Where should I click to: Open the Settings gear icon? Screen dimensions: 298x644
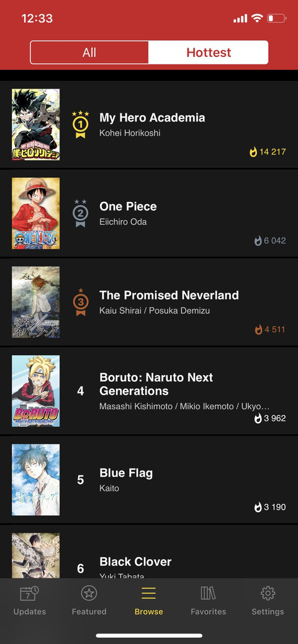pyautogui.click(x=268, y=593)
